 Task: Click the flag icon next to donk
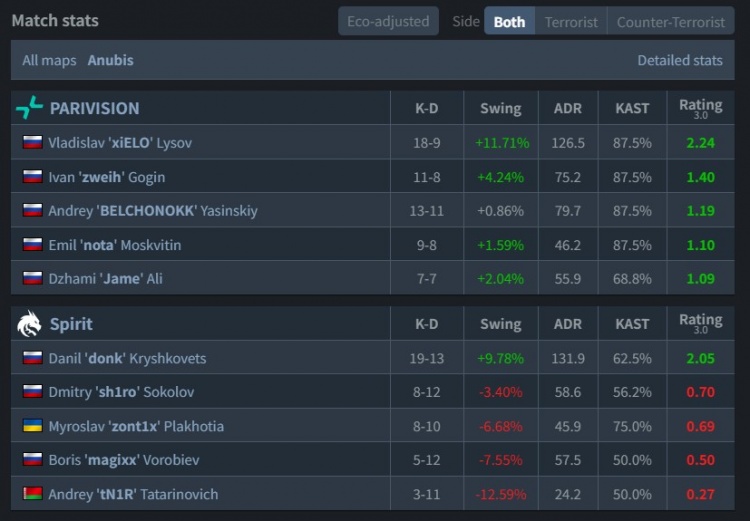tap(32, 358)
